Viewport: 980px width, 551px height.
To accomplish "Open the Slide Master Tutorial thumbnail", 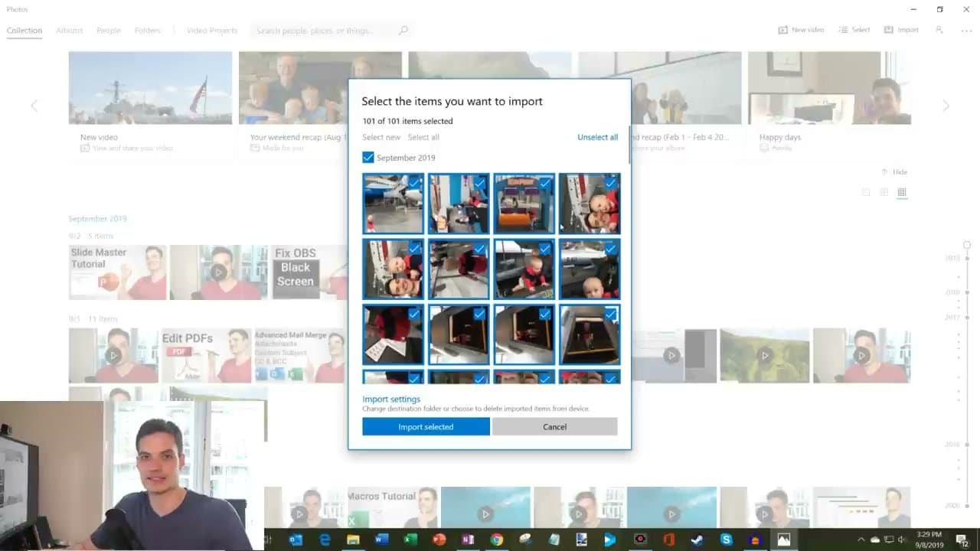I will pos(118,272).
